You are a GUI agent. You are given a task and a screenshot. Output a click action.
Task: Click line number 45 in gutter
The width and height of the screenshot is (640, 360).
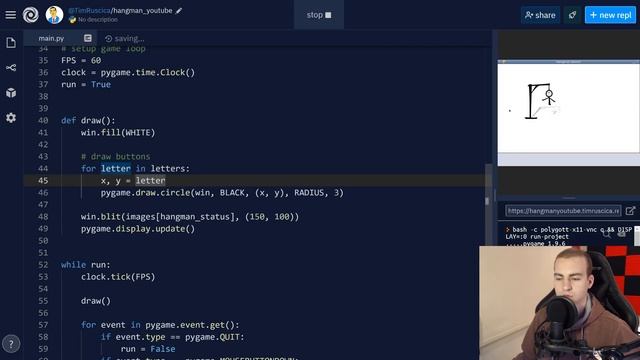click(43, 180)
